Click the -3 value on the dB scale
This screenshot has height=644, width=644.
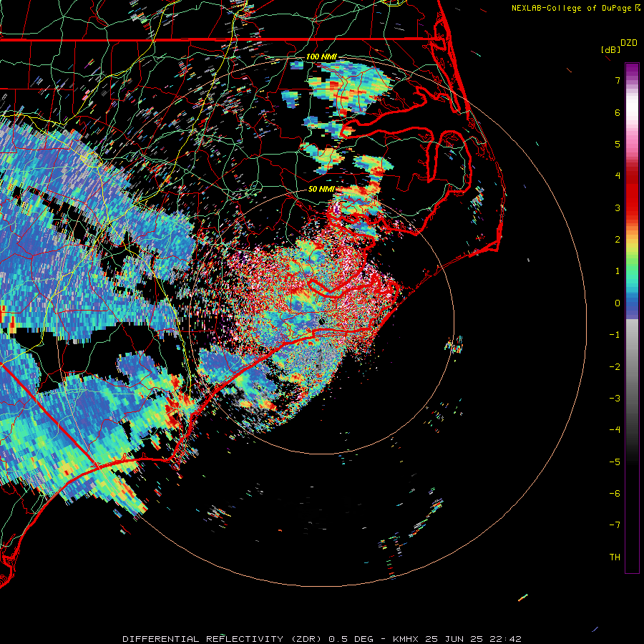tap(615, 399)
